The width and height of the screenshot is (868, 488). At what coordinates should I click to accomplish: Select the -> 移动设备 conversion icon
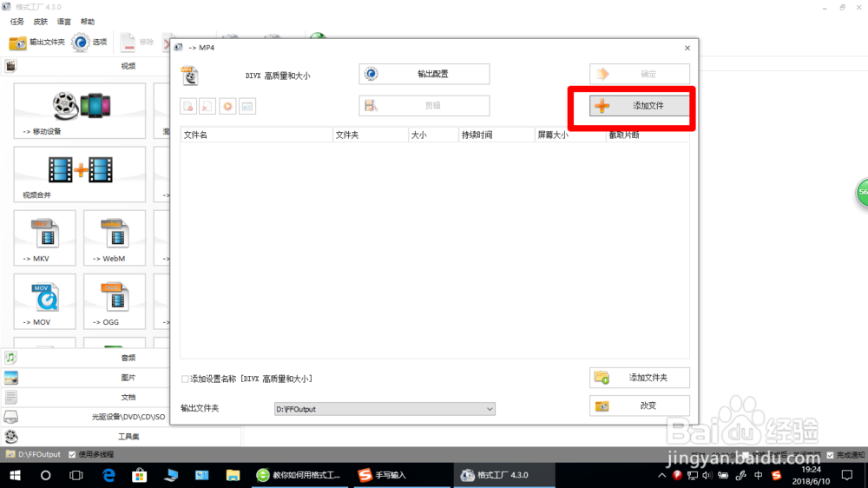[x=80, y=111]
